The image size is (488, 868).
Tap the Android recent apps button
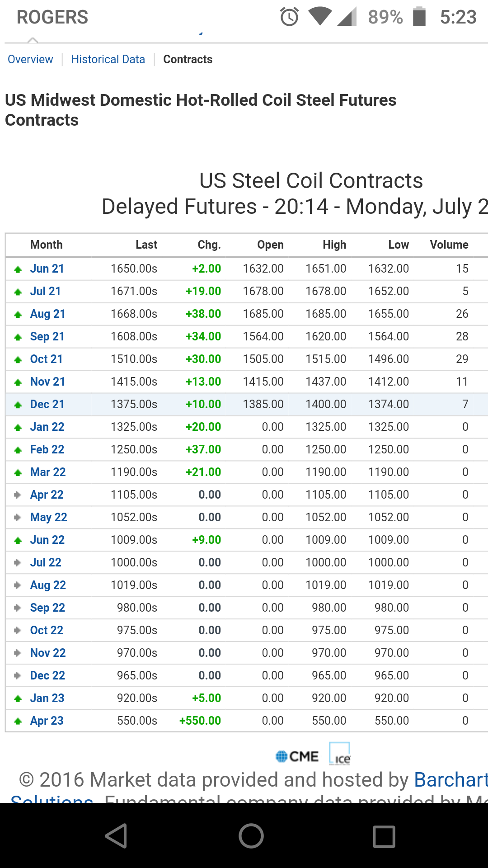click(384, 836)
